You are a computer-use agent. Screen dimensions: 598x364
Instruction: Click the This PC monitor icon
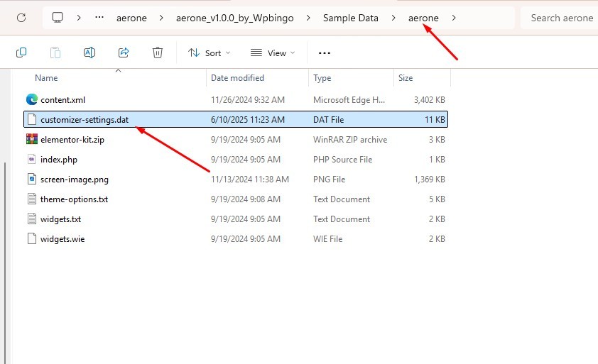pyautogui.click(x=58, y=18)
